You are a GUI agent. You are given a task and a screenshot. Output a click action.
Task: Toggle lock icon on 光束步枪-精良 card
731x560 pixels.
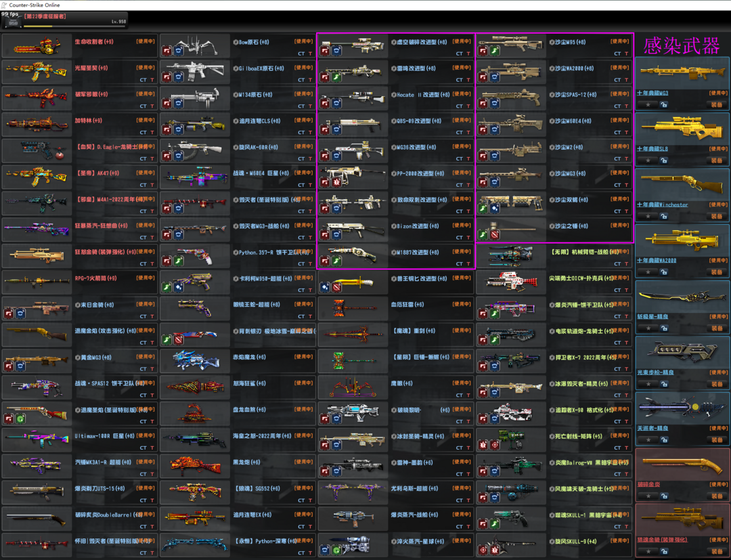point(664,384)
